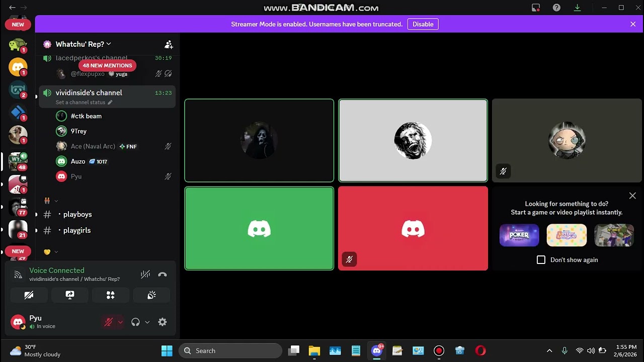Screen dimensions: 644x362
Task: Select @flexpupxo member in voice list
Action: pos(114,74)
